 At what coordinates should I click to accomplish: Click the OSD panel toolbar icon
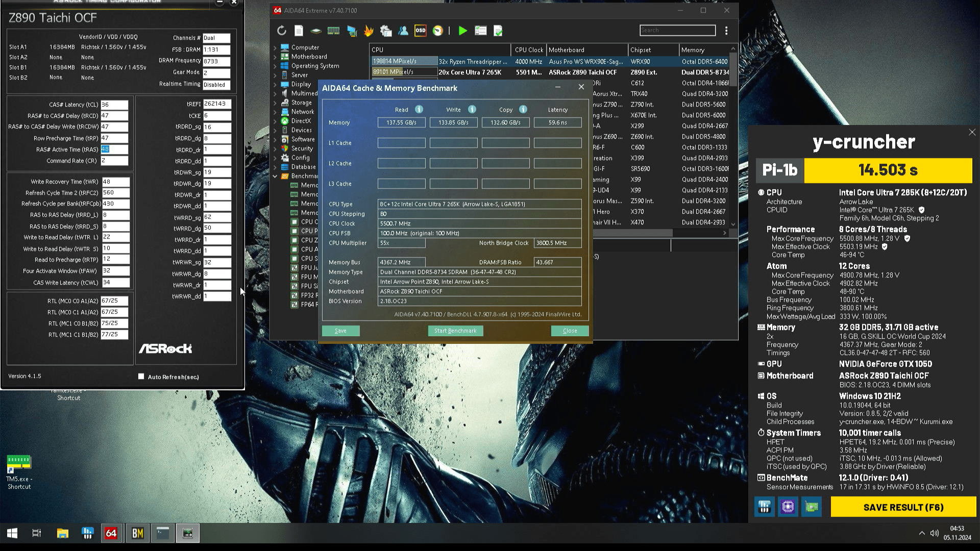[x=420, y=31]
